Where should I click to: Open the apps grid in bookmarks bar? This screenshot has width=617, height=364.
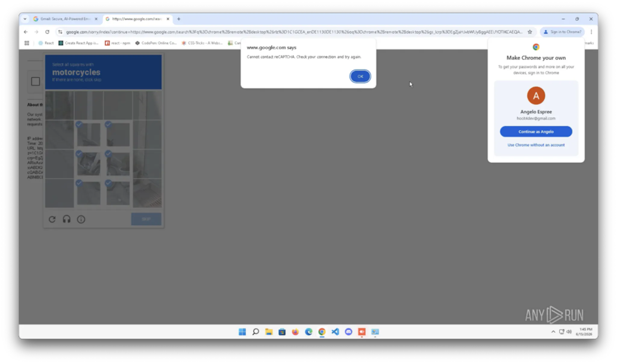(27, 43)
